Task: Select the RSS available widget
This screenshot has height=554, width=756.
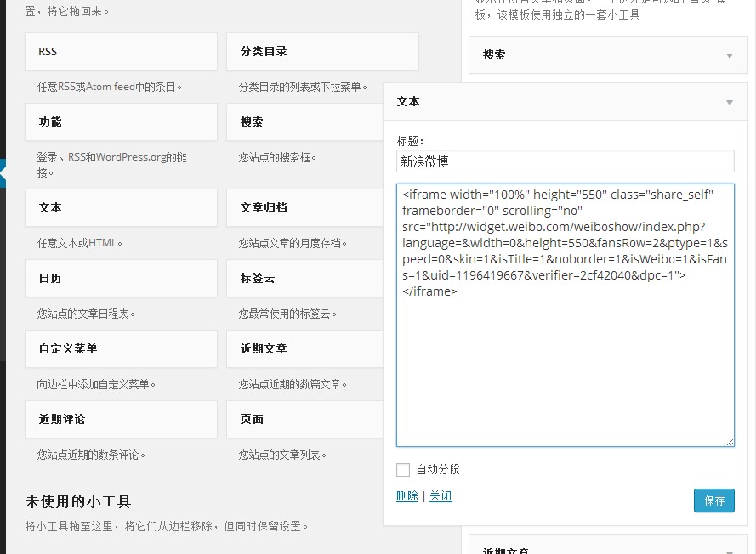Action: 121,52
